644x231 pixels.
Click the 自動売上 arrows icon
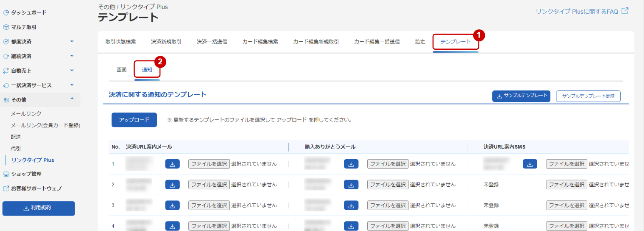tap(6, 71)
